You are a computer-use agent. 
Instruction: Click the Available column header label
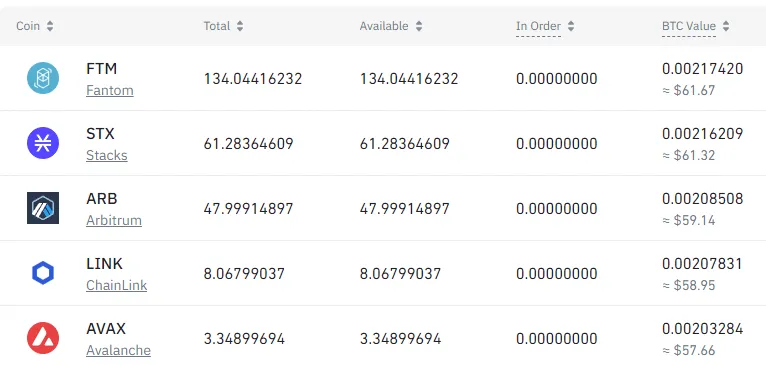[383, 26]
